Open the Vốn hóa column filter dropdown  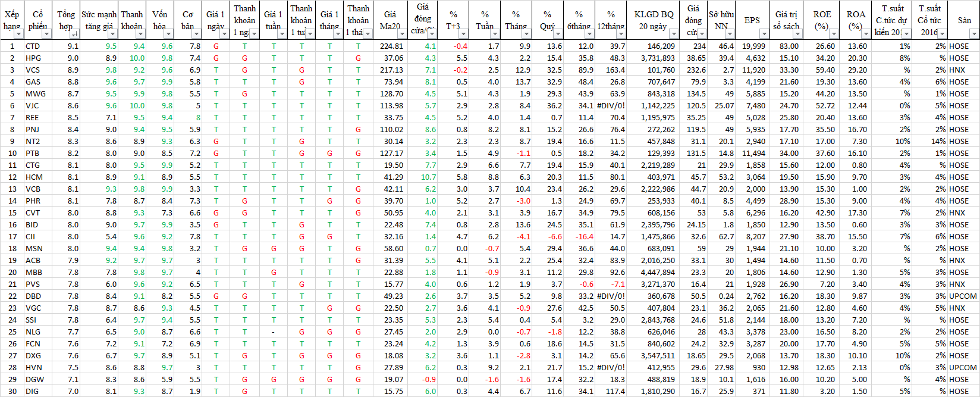click(169, 34)
